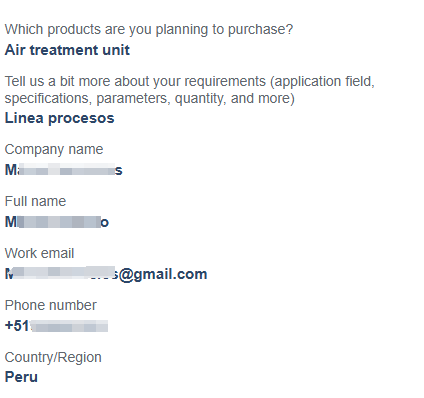The height and width of the screenshot is (398, 424).
Task: Select the 'Air treatment unit' answer text
Action: pos(67,50)
